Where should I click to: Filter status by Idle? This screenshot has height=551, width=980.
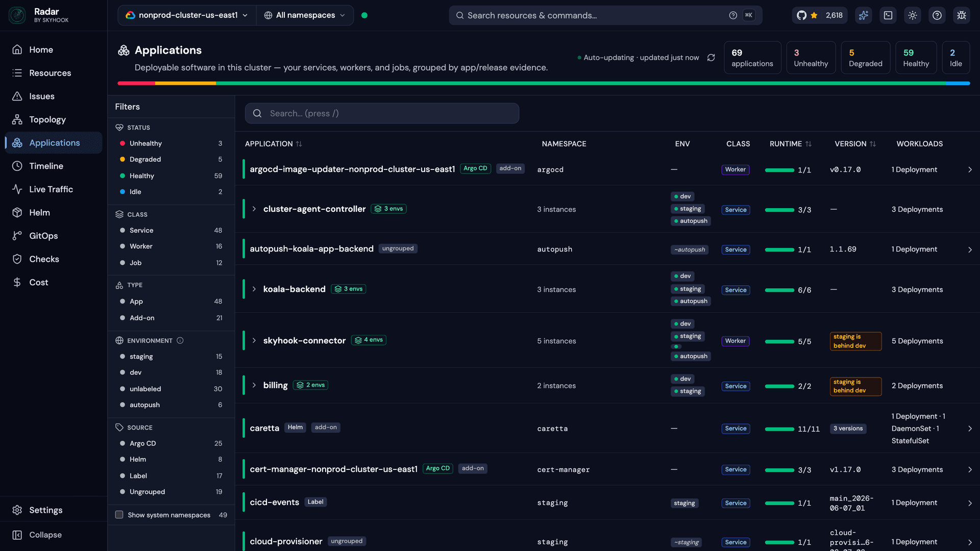(x=171, y=192)
